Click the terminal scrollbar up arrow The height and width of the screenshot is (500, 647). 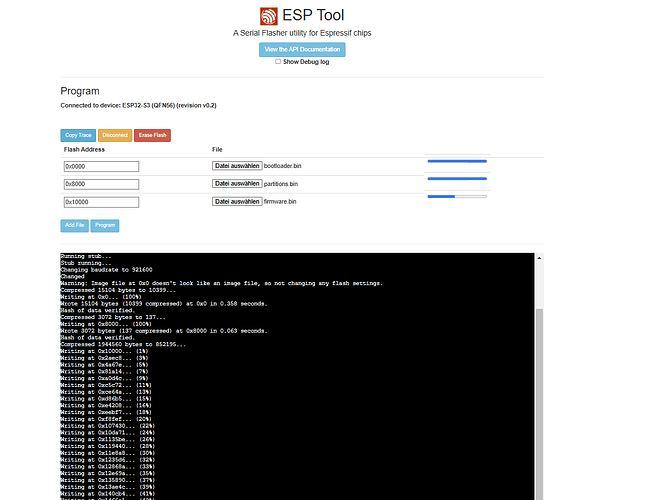pyautogui.click(x=539, y=258)
